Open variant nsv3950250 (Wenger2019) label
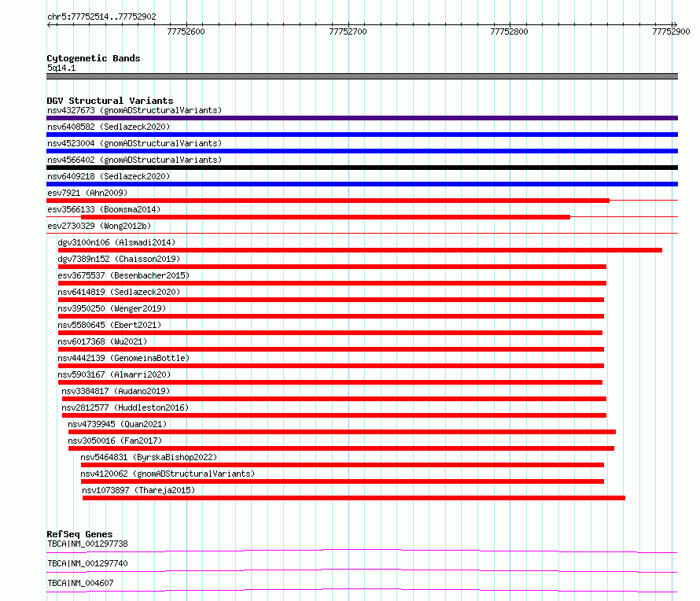Screen dimensions: 700x601 coord(112,308)
